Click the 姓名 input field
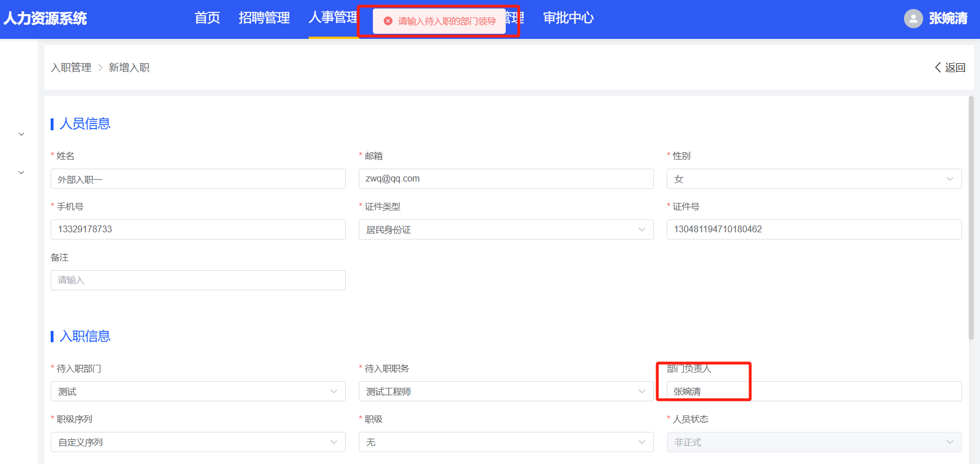The height and width of the screenshot is (464, 980). pos(198,179)
